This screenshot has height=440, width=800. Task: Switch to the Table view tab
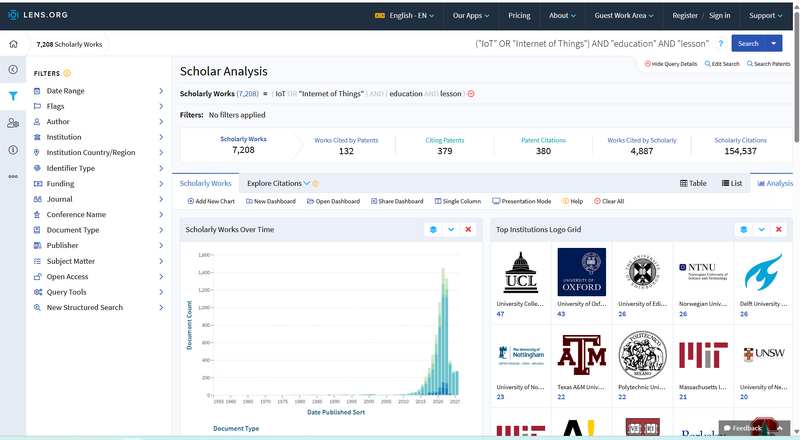(693, 183)
